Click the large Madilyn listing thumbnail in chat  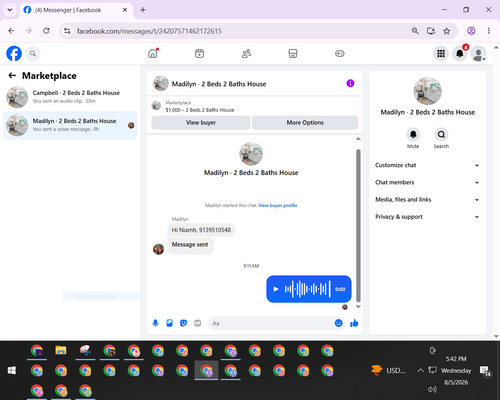point(251,154)
